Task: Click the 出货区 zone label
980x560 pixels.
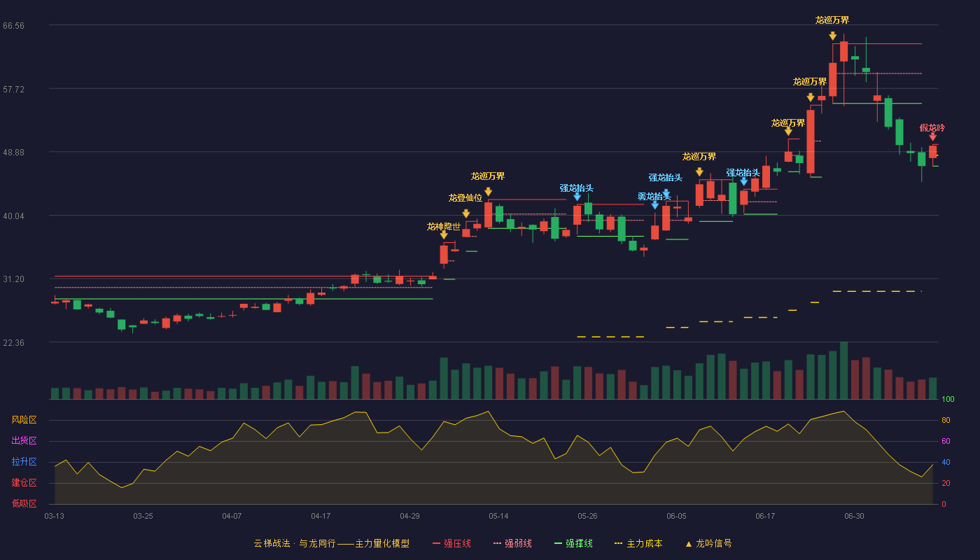Action: (24, 440)
